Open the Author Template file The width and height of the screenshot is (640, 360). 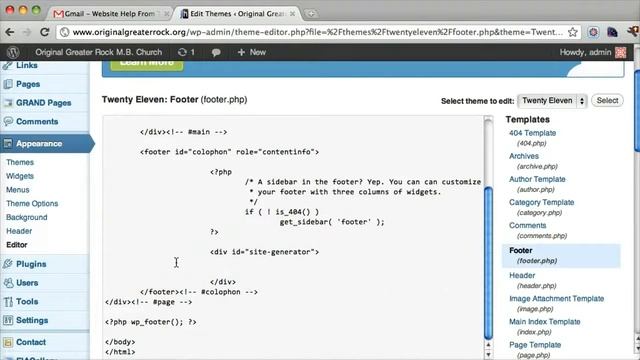(x=537, y=179)
